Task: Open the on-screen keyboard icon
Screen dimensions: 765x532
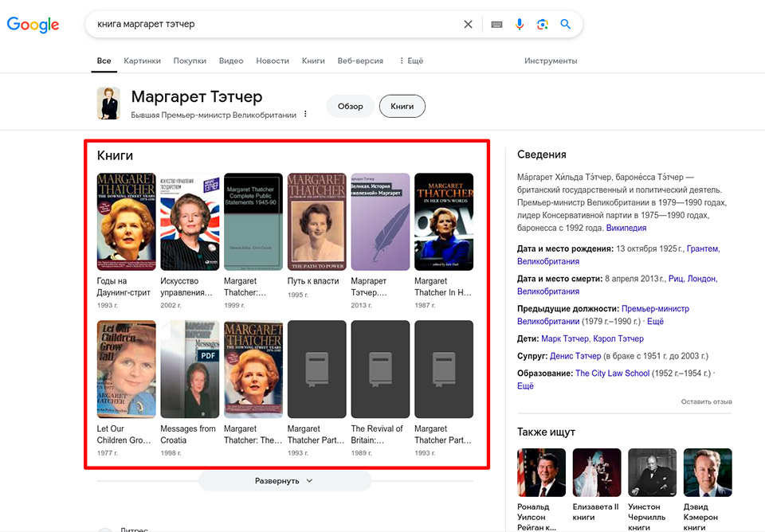Action: [x=496, y=24]
